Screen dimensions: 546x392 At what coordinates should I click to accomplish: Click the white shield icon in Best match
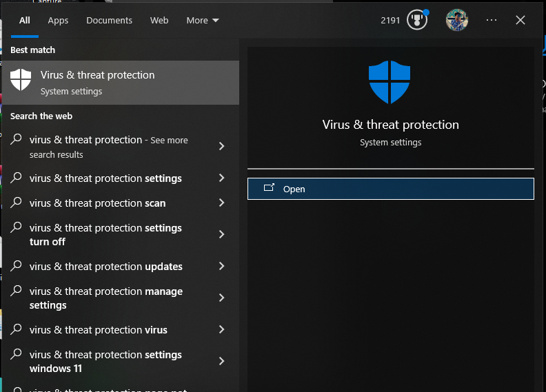[x=21, y=80]
